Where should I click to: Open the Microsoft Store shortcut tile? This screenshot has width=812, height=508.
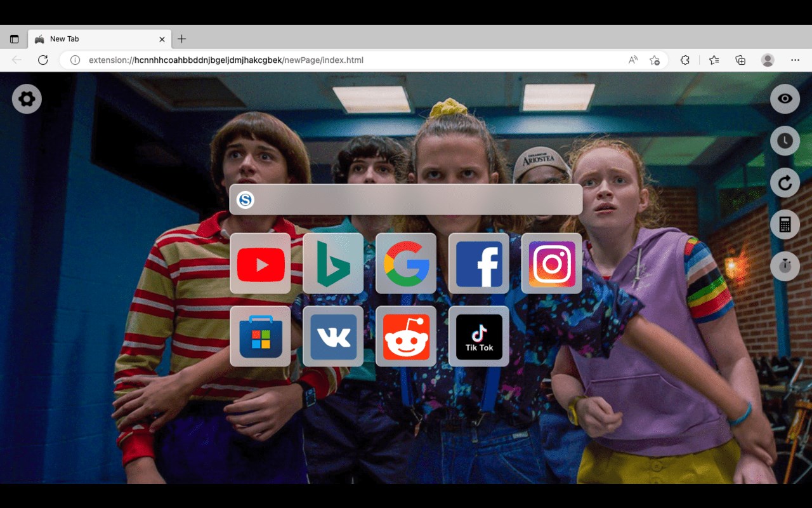[x=260, y=337]
